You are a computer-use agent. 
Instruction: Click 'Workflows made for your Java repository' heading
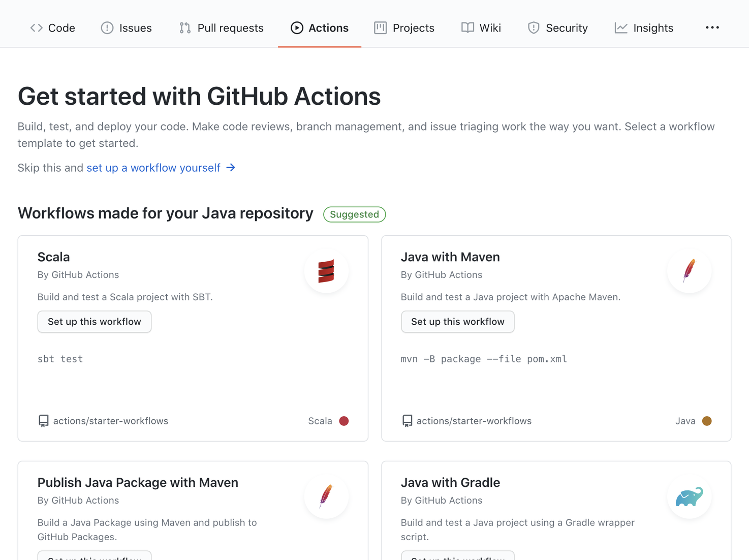click(166, 213)
